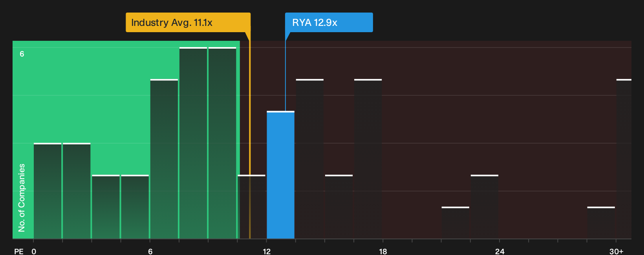644x255 pixels.
Task: Click the x-axis label 6
Action: coord(150,251)
